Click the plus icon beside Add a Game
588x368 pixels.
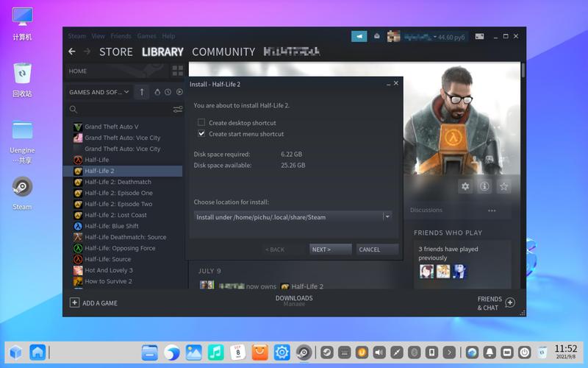75,302
